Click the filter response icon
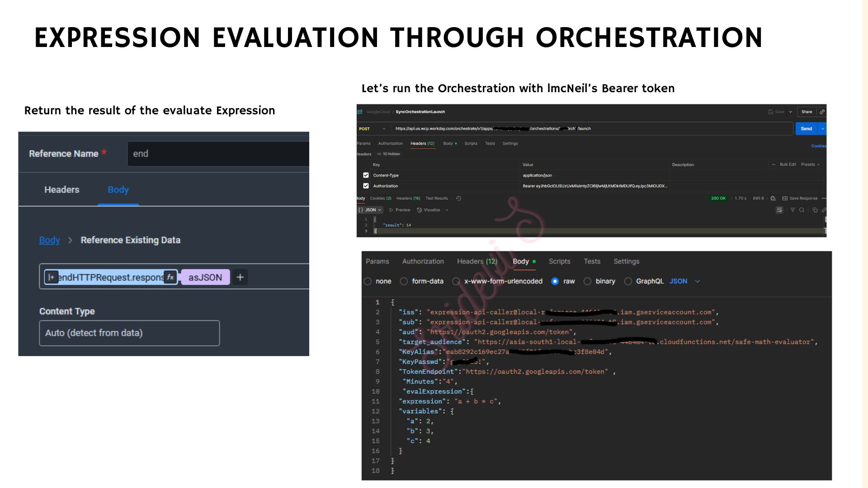This screenshot has height=488, width=868. click(x=793, y=210)
